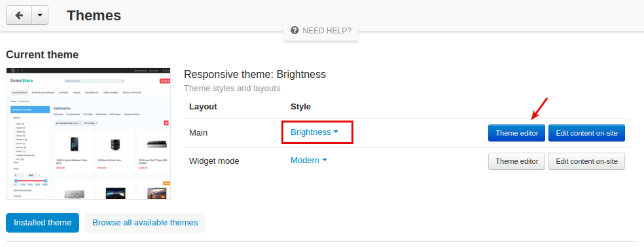Click Edit content on-site for Widget mode

[x=586, y=161]
